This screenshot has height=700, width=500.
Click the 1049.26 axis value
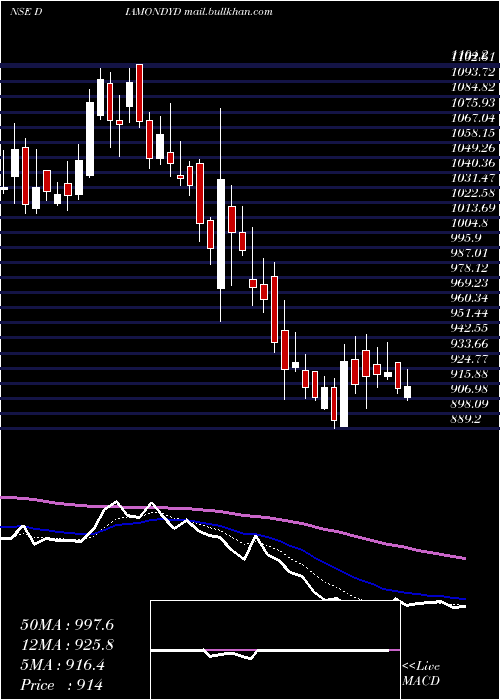473,148
